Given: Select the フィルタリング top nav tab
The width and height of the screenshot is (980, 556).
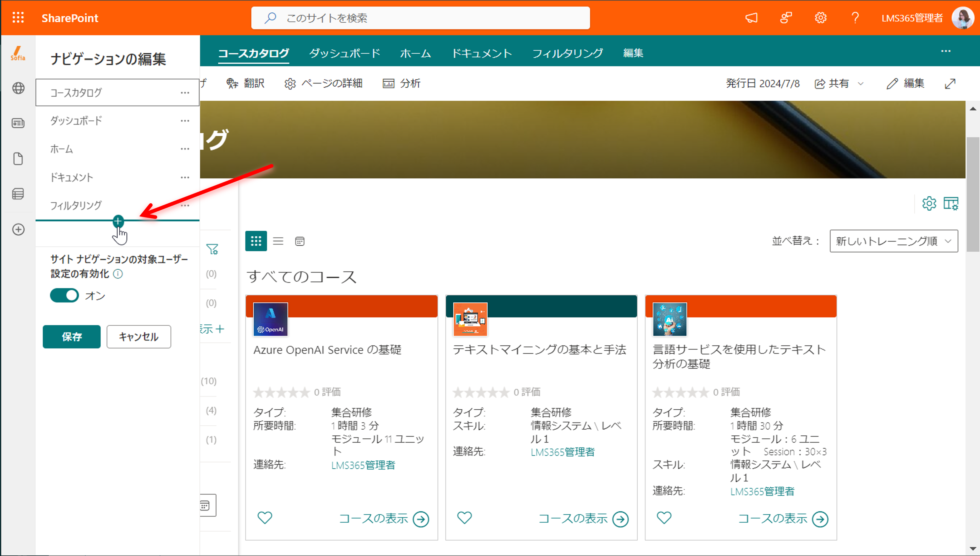Looking at the screenshot, I should point(568,53).
